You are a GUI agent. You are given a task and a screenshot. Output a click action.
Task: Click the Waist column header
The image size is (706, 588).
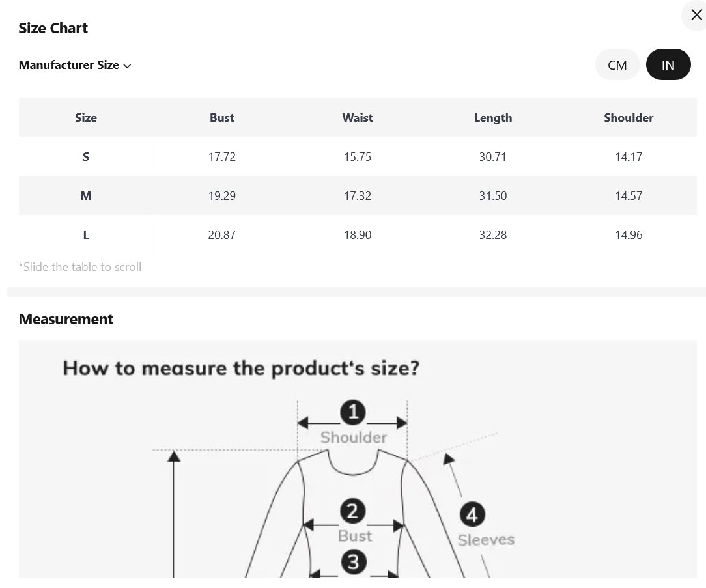point(358,117)
